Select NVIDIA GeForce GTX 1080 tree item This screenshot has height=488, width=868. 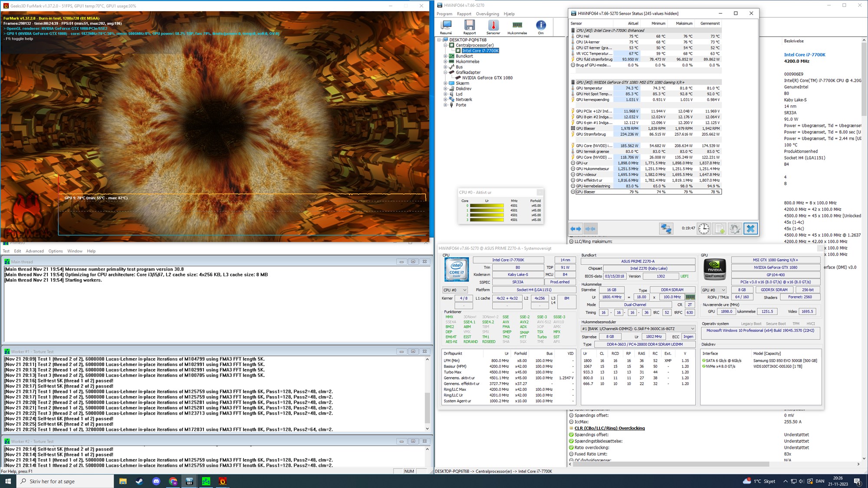487,78
